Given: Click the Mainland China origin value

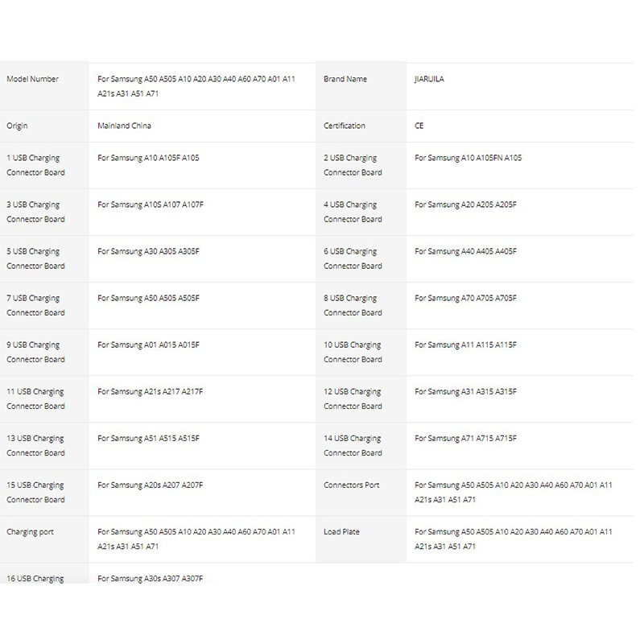Looking at the screenshot, I should point(124,126).
